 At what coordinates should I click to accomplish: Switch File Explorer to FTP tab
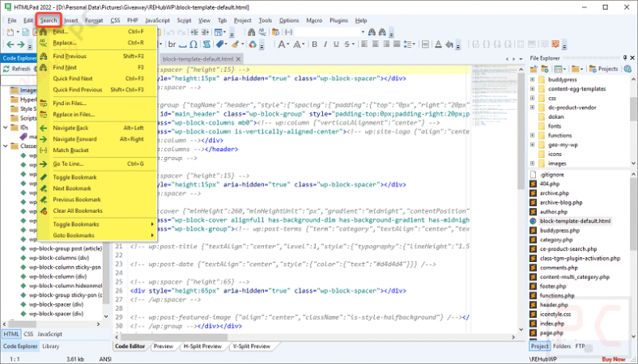coord(580,346)
